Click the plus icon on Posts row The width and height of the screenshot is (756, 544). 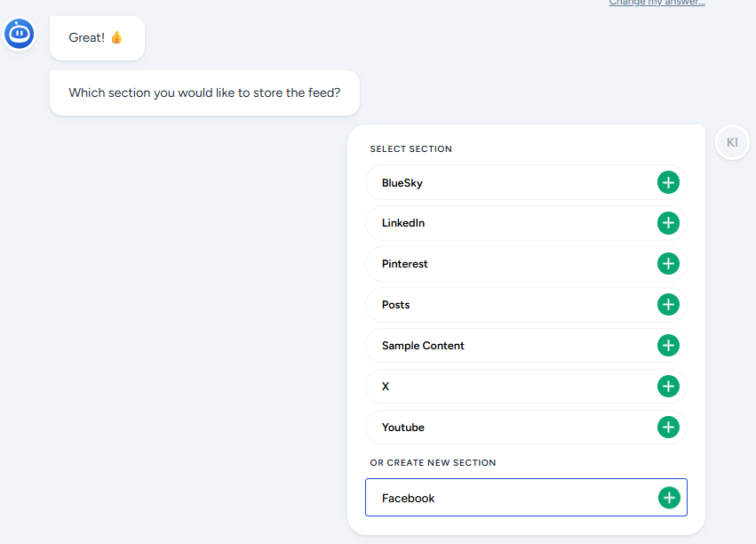(668, 305)
